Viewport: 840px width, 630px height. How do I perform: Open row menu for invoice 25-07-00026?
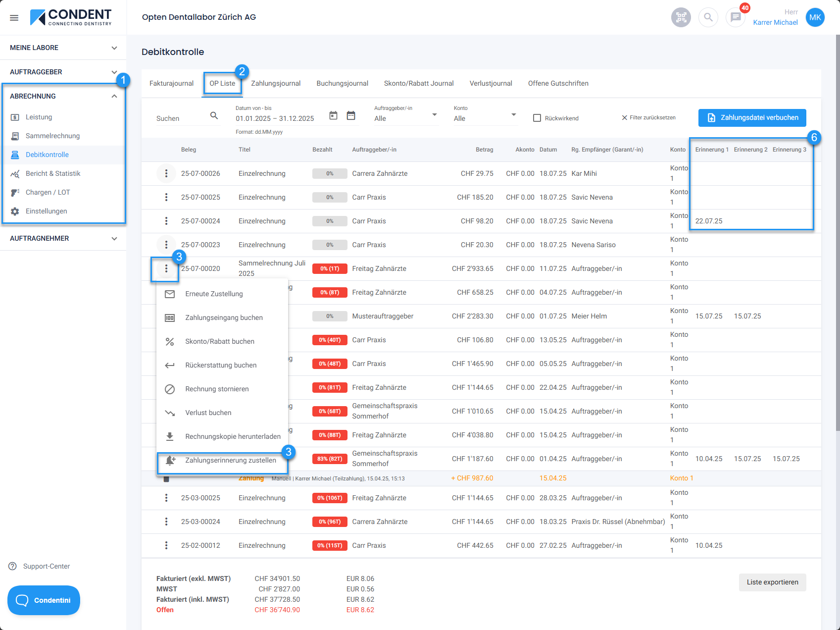coord(166,173)
